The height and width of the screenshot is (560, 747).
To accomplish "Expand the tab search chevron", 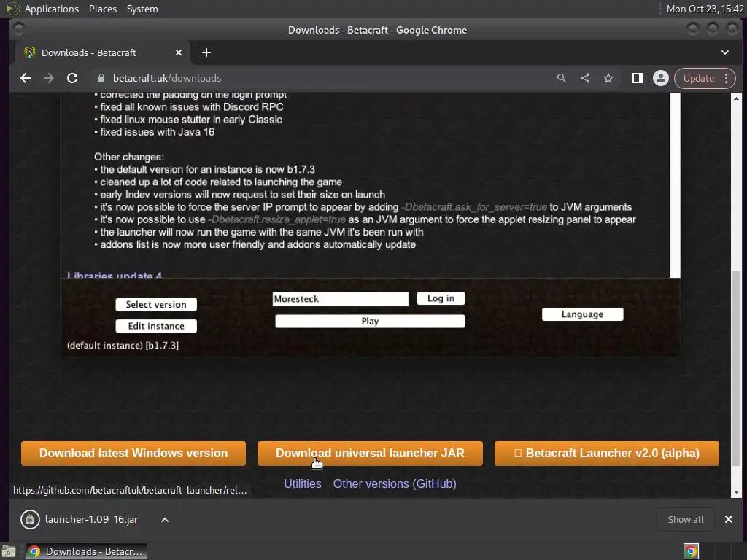I will (x=724, y=52).
